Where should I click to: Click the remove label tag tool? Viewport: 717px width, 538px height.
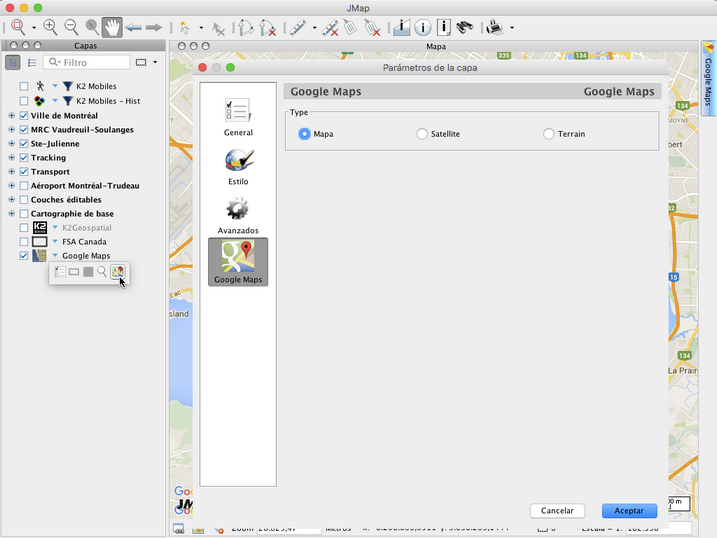click(372, 28)
